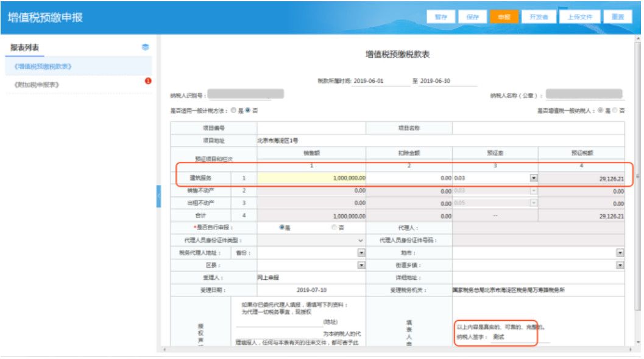This screenshot has height=359, width=644.
Task: Click the 受理人 field 网上申报
Action: click(311, 277)
